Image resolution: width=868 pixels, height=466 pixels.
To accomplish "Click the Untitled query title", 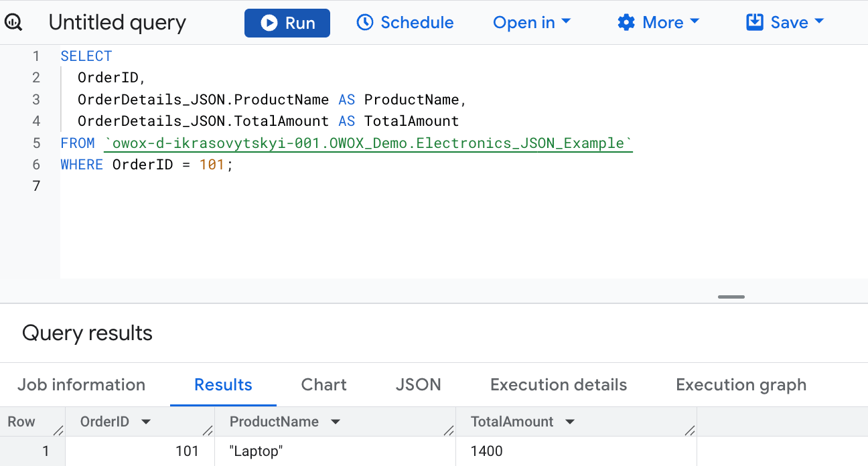I will tap(117, 23).
